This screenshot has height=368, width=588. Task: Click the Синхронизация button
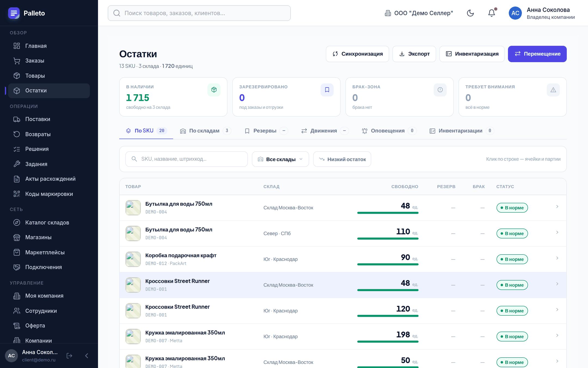point(357,54)
